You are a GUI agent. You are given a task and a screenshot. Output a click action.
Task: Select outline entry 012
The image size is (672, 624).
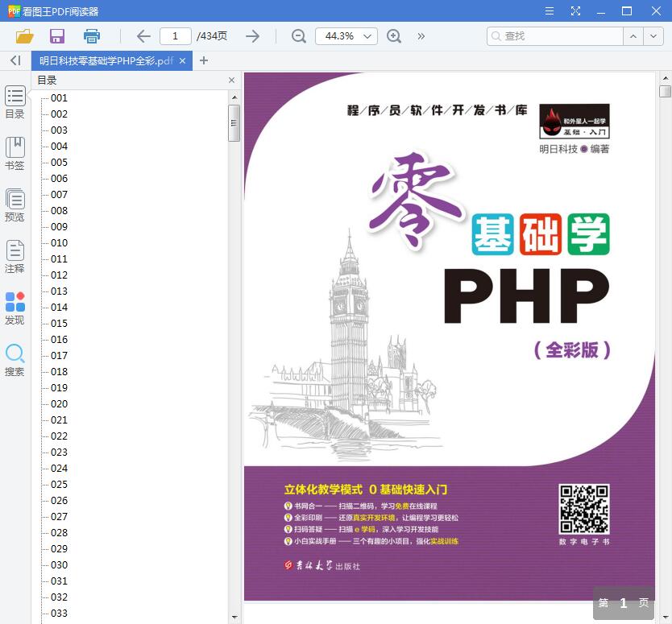tap(59, 275)
